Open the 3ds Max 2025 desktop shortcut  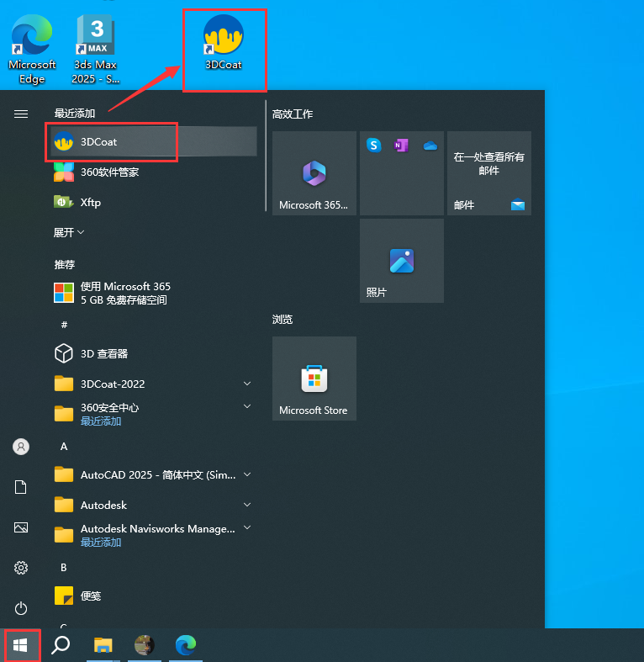pos(95,50)
